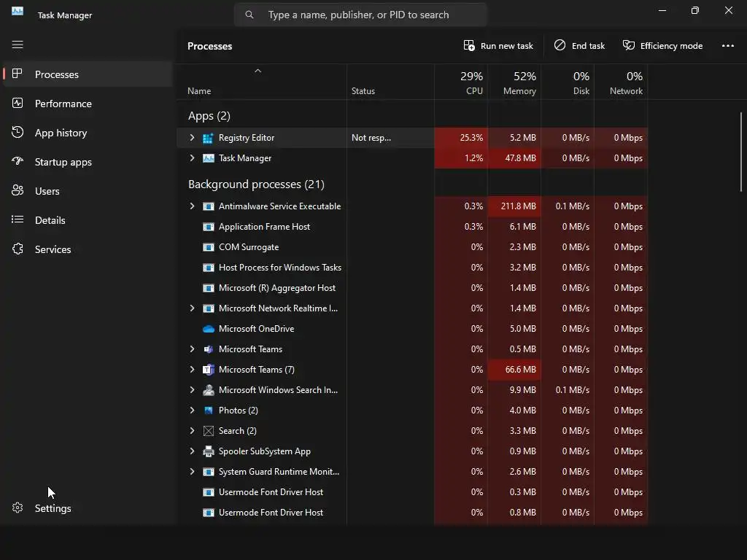Open the App history page
This screenshot has width=747, height=560.
[x=88, y=133]
